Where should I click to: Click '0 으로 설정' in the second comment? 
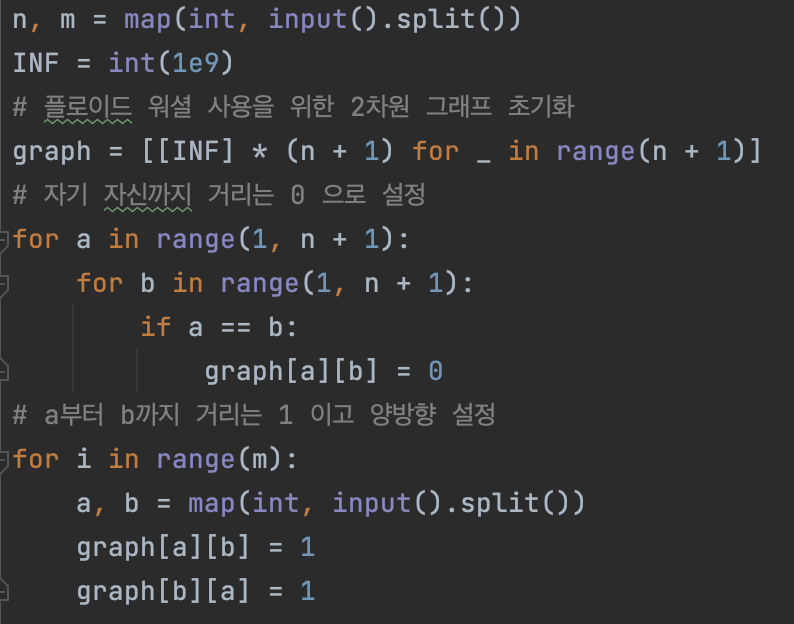[358, 195]
